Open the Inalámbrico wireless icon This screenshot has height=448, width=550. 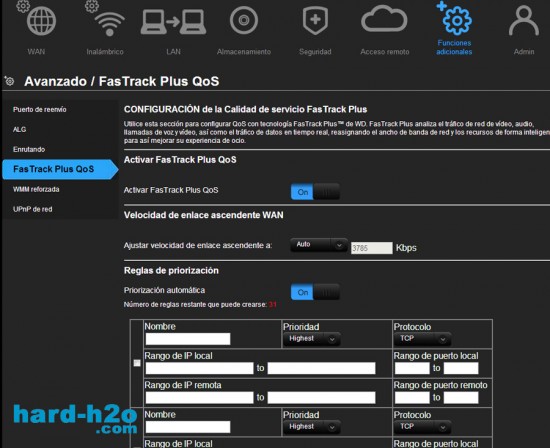(109, 23)
